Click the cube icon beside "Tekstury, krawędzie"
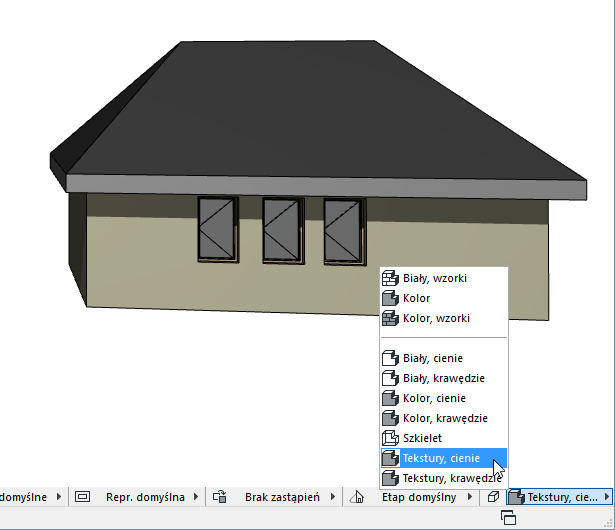This screenshot has width=615, height=530. (390, 478)
